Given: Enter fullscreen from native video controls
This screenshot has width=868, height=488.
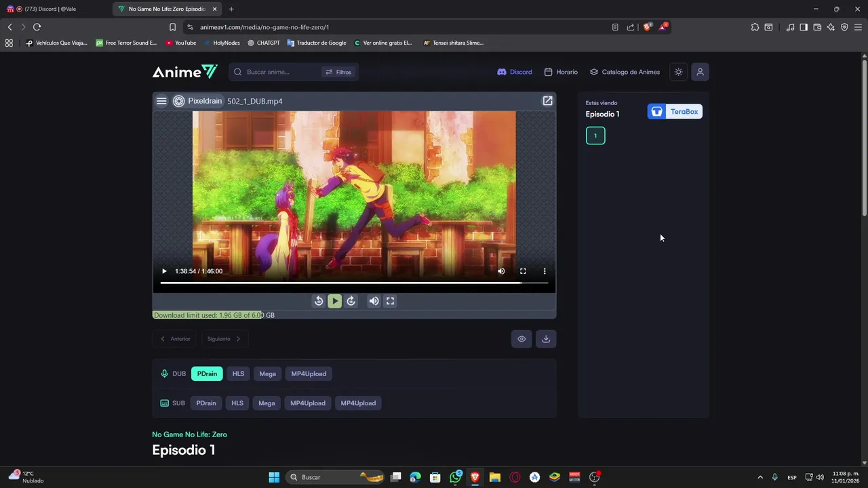Looking at the screenshot, I should (x=523, y=271).
